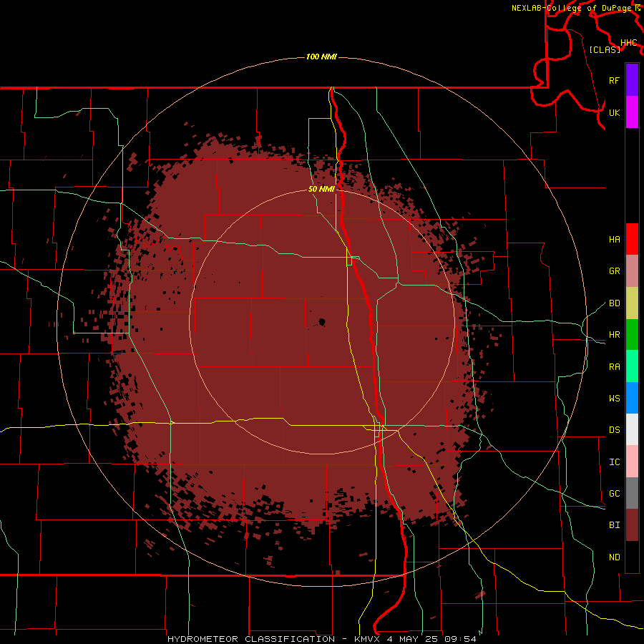
Task: Click the RF legend label
Action: click(615, 80)
